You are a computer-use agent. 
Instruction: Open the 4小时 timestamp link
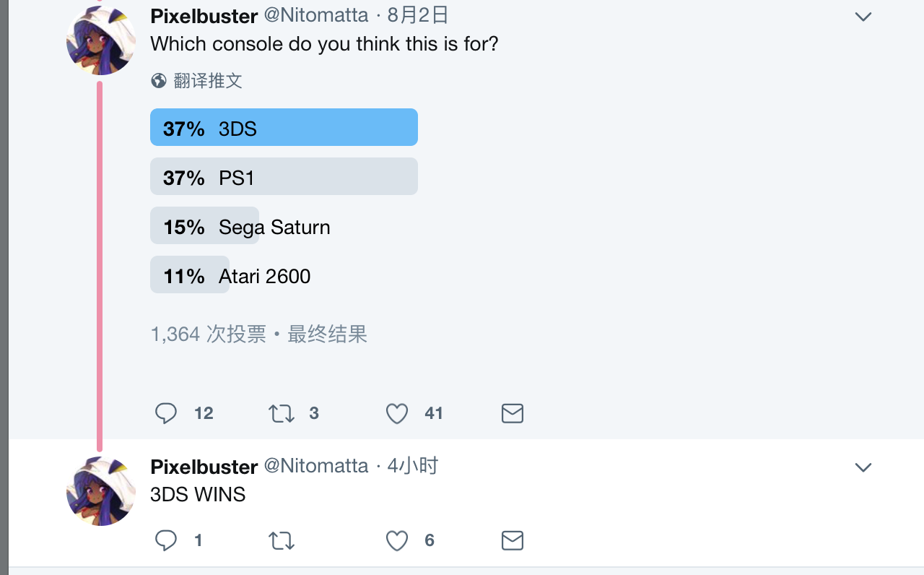[413, 466]
